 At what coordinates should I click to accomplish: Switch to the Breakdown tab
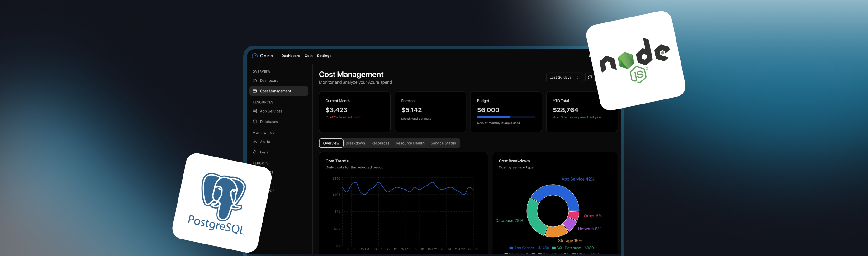click(x=355, y=143)
